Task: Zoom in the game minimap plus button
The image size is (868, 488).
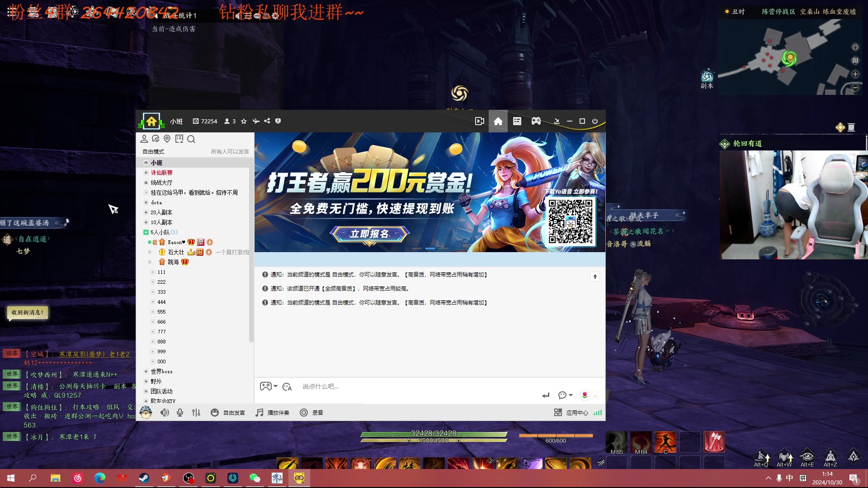Action: (855, 74)
